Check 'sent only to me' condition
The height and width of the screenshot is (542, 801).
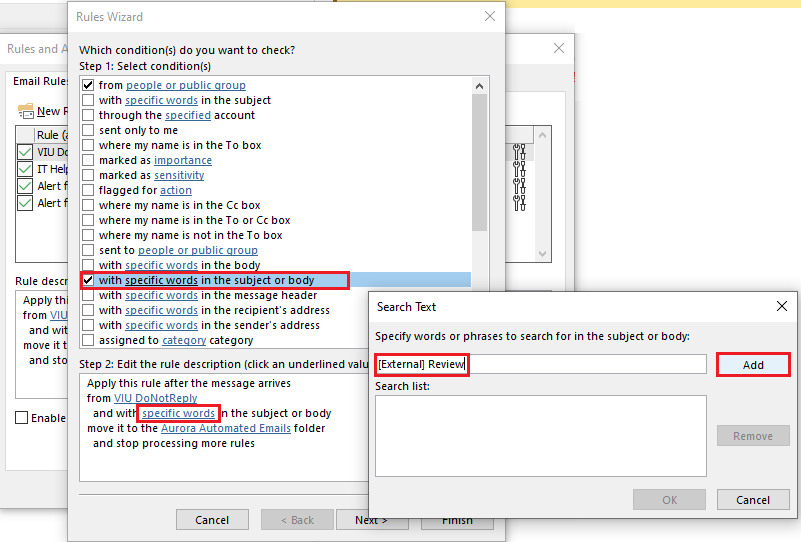point(88,130)
